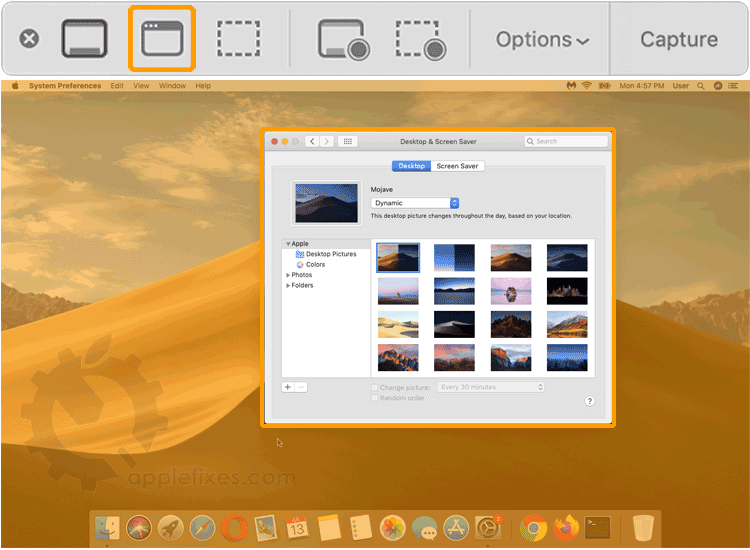Open Google Chrome from the Dock

click(533, 528)
